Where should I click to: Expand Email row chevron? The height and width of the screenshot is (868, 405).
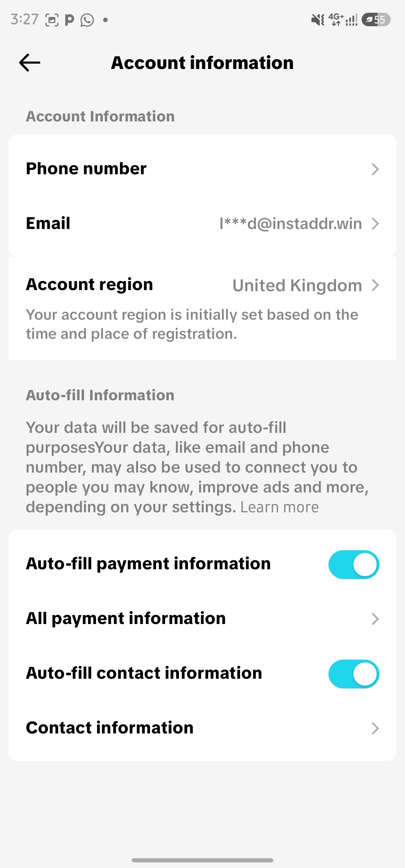pos(375,224)
